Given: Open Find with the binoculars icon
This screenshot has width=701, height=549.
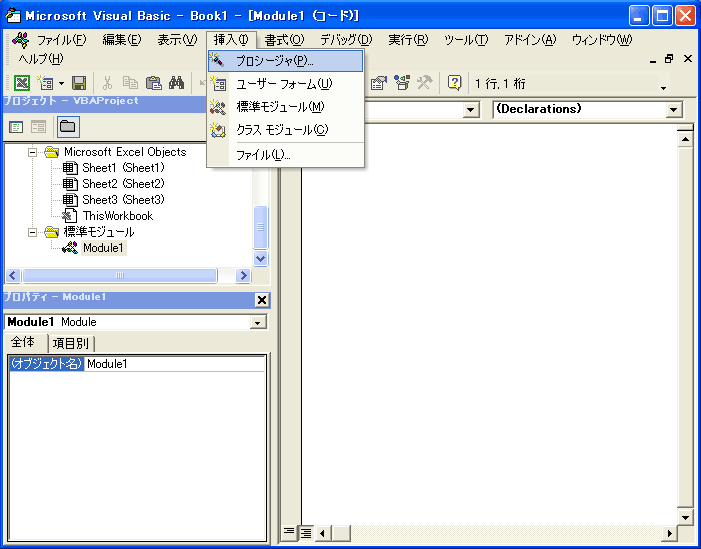Looking at the screenshot, I should [x=177, y=83].
